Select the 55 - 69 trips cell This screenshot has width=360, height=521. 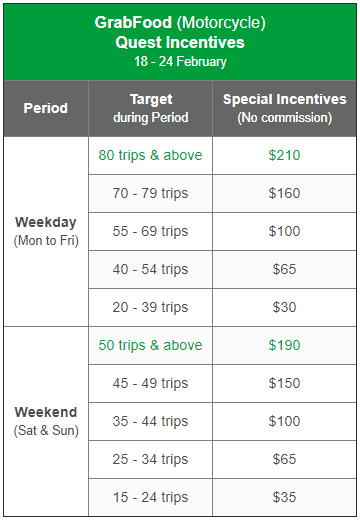pos(150,231)
